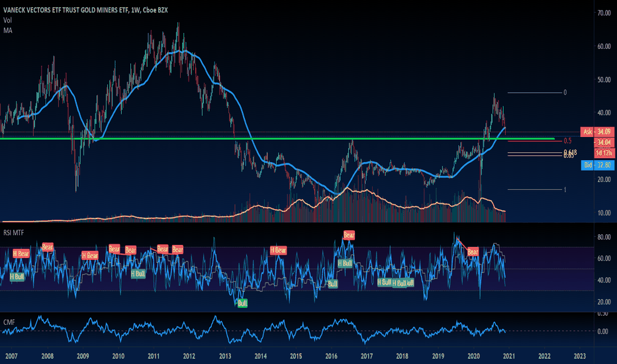Viewport: 617px width, 364px height.
Task: Click the 2012 year on the time axis
Action: pyautogui.click(x=189, y=356)
